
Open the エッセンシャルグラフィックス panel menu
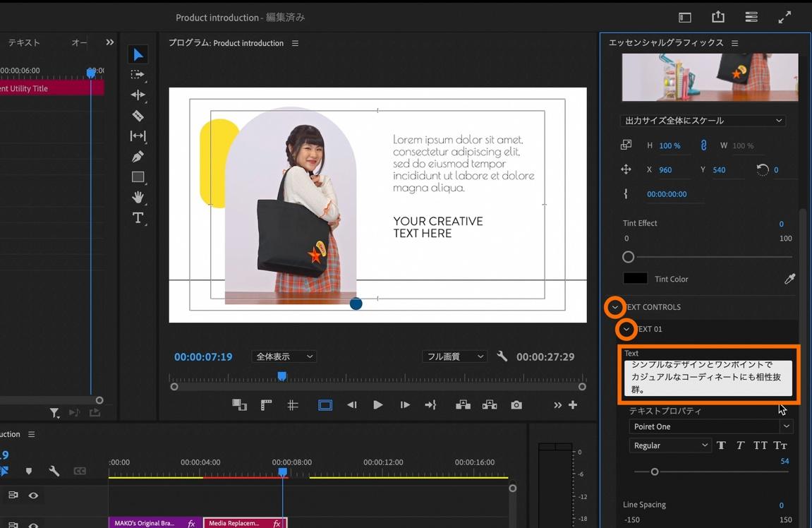(x=734, y=43)
